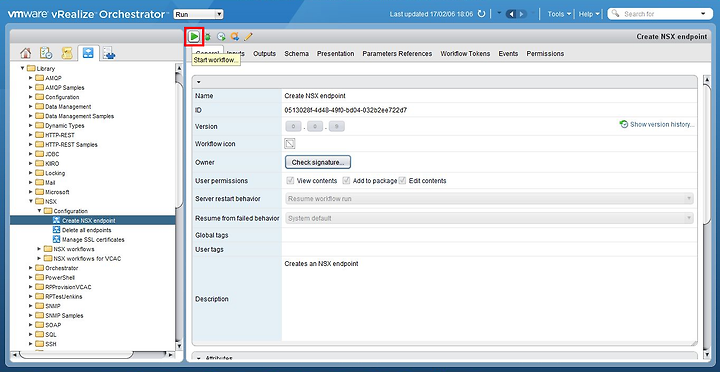Screen dimensions: 720x372
Task: Select Delete all endpoints workflow
Action: pyautogui.click(x=87, y=230)
